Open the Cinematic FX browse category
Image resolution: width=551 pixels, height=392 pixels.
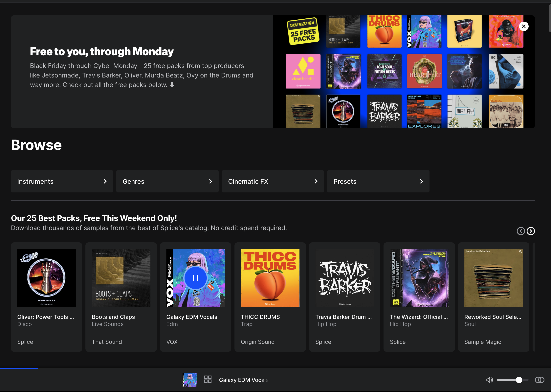point(273,181)
